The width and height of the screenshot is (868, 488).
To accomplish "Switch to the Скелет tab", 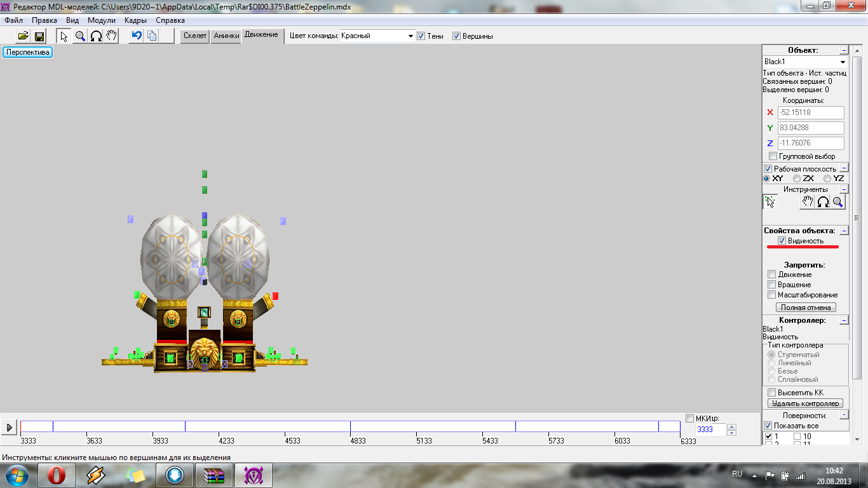I will [195, 36].
